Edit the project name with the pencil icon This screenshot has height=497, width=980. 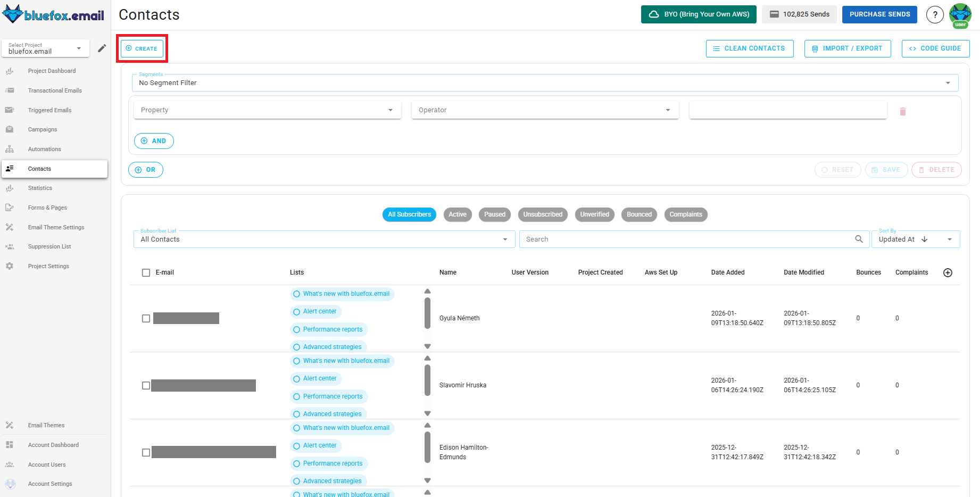pos(102,48)
